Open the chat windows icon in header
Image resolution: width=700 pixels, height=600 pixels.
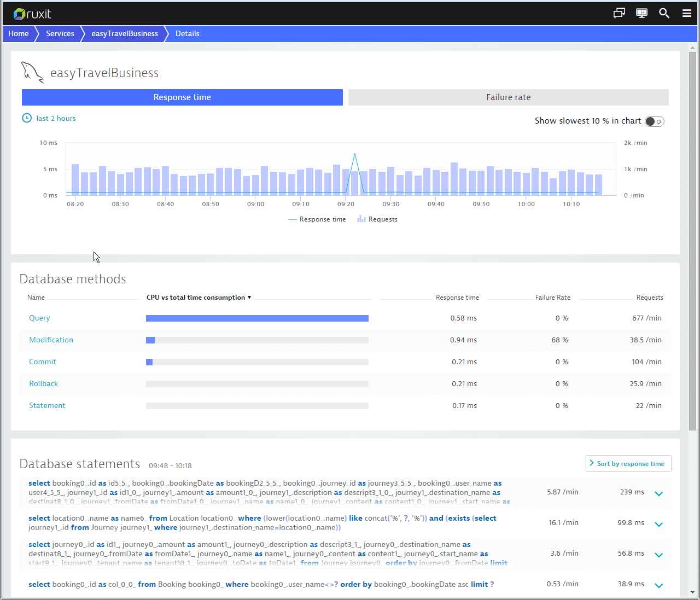pyautogui.click(x=619, y=13)
